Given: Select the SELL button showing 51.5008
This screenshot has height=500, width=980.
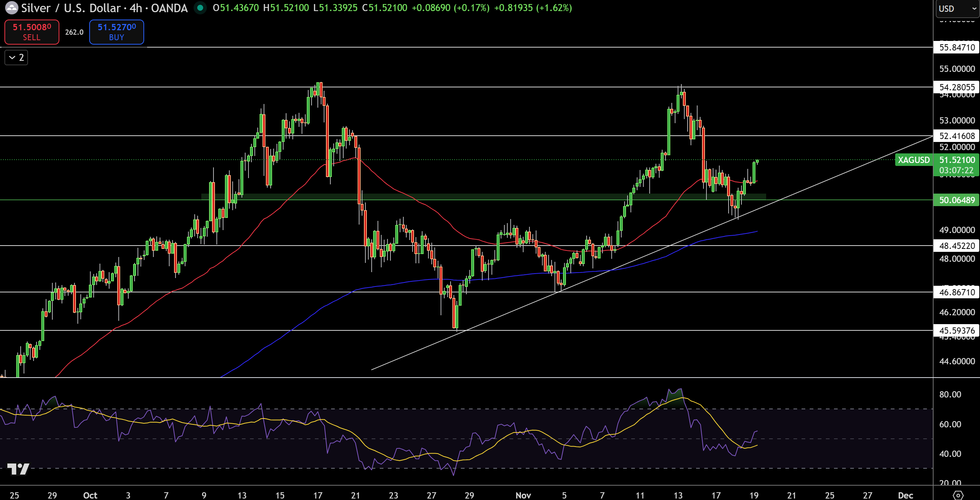Looking at the screenshot, I should tap(32, 32).
